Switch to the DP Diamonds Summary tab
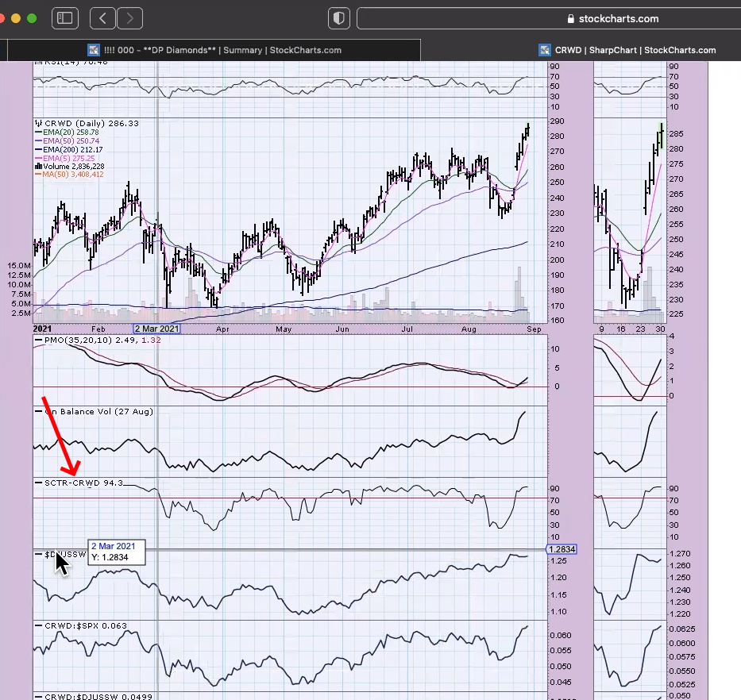741x700 pixels. pyautogui.click(x=214, y=50)
